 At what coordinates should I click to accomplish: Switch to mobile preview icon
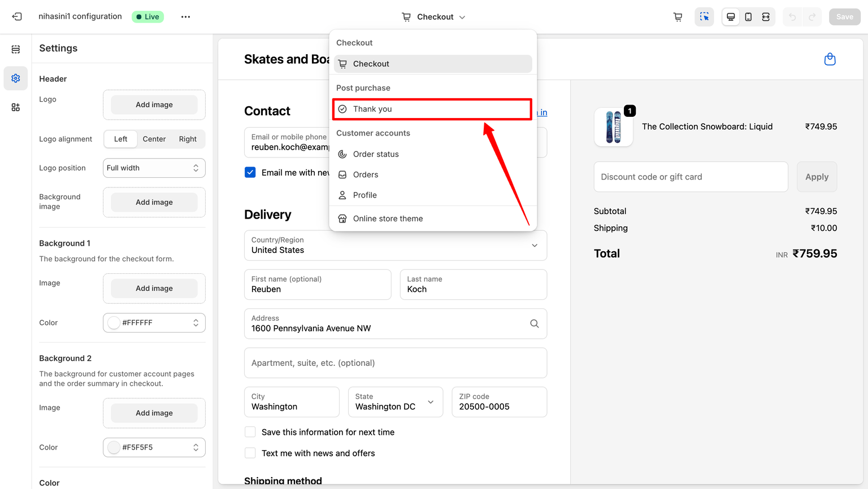[748, 17]
